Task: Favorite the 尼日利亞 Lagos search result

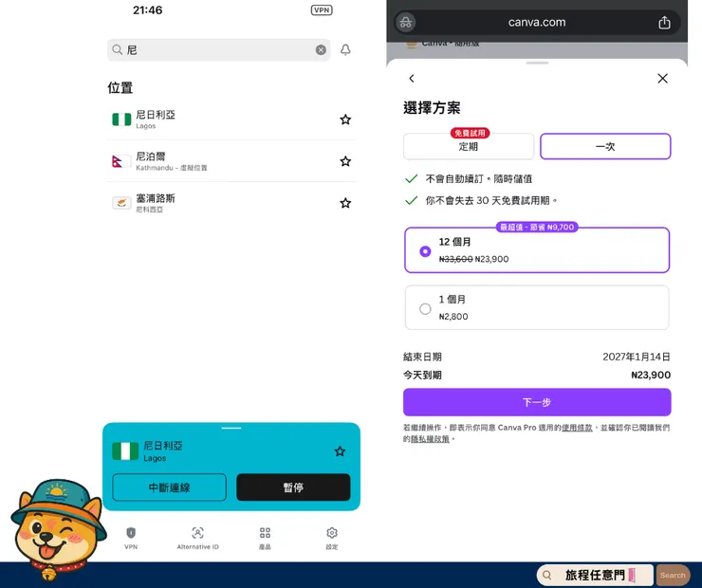Action: (x=345, y=119)
